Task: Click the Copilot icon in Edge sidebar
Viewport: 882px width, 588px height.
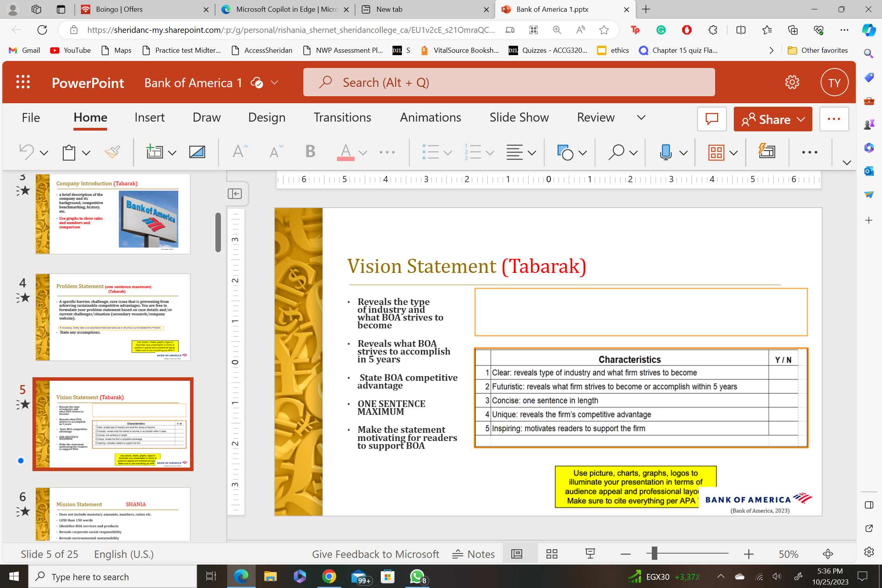Action: click(x=869, y=30)
